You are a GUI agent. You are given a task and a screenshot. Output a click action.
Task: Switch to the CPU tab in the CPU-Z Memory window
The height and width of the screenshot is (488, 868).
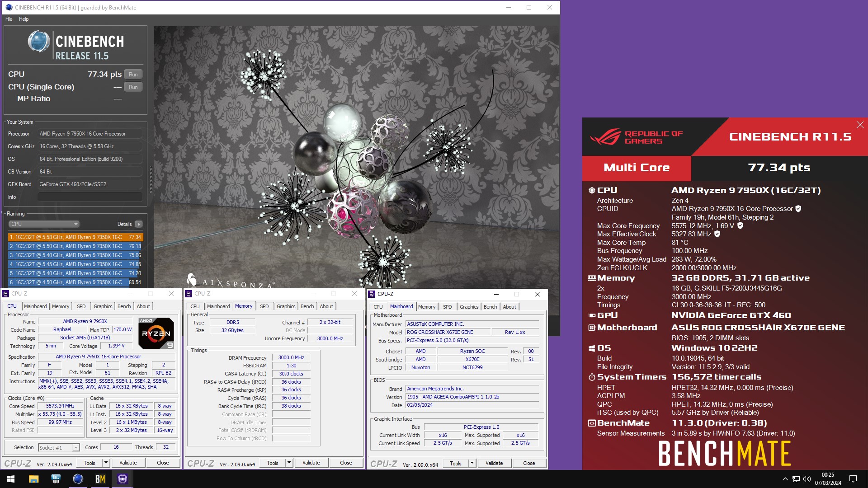(x=195, y=306)
